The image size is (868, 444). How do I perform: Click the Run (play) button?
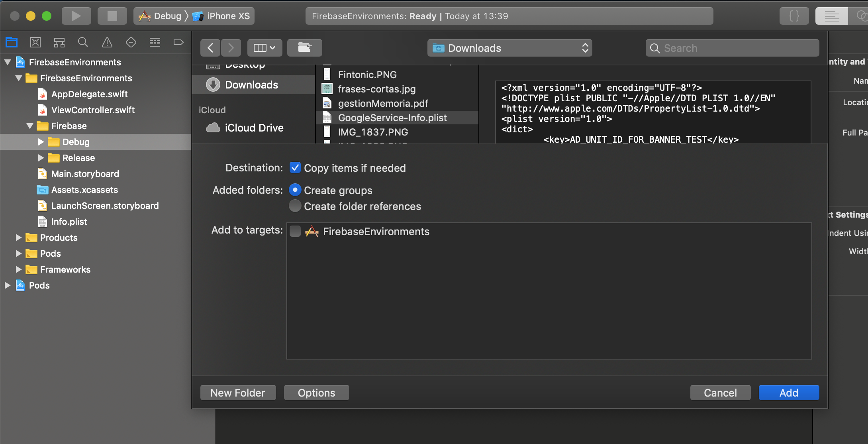pyautogui.click(x=76, y=16)
